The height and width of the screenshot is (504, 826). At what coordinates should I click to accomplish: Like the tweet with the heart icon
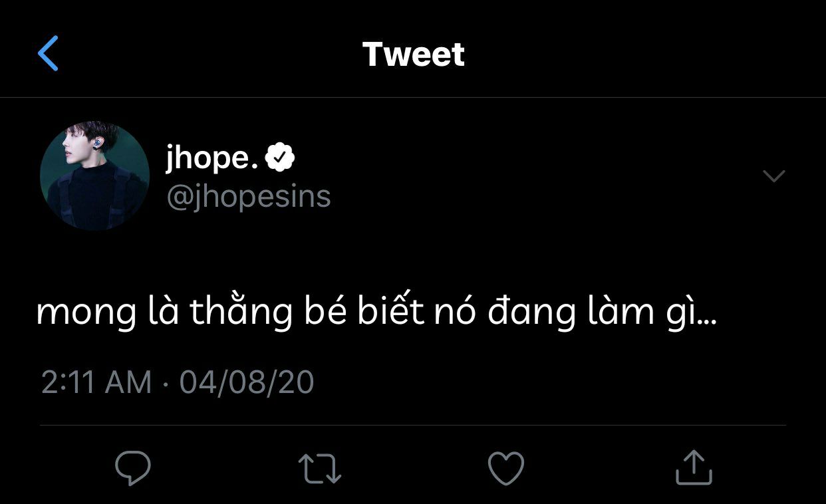(x=506, y=467)
